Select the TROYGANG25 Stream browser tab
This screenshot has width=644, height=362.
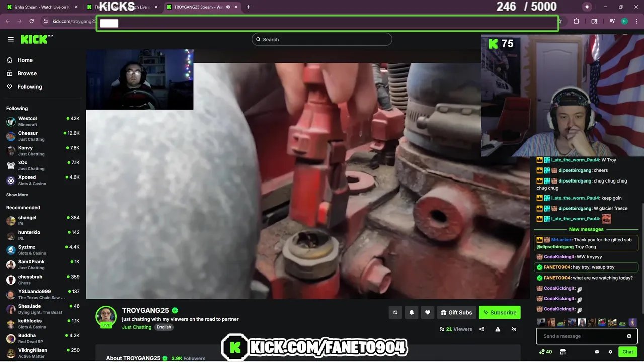[201, 7]
